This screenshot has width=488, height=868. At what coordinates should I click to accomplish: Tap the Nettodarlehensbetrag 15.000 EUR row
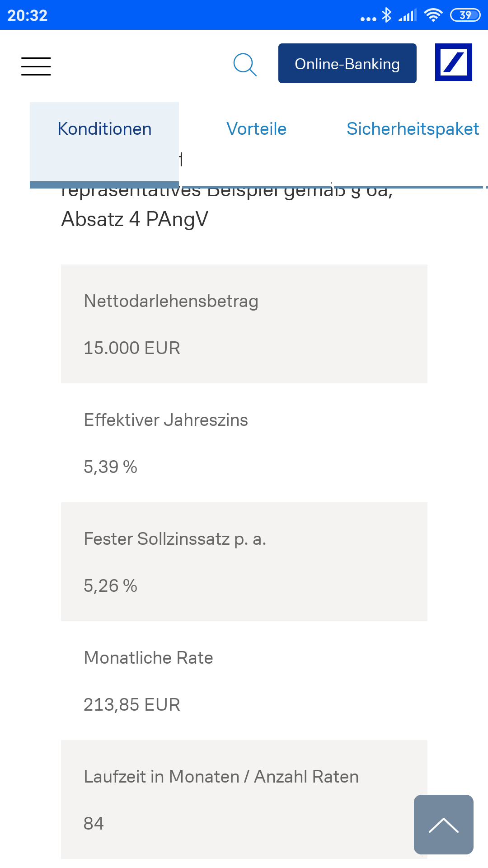(x=244, y=324)
